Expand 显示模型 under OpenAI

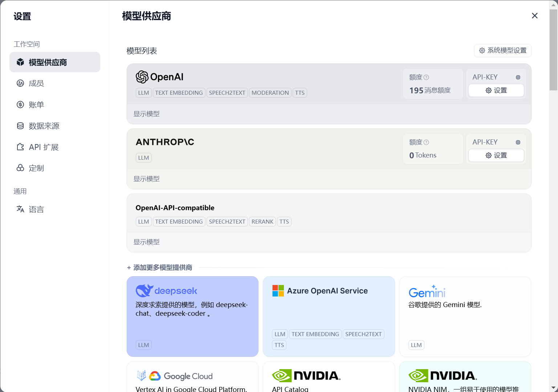(147, 114)
